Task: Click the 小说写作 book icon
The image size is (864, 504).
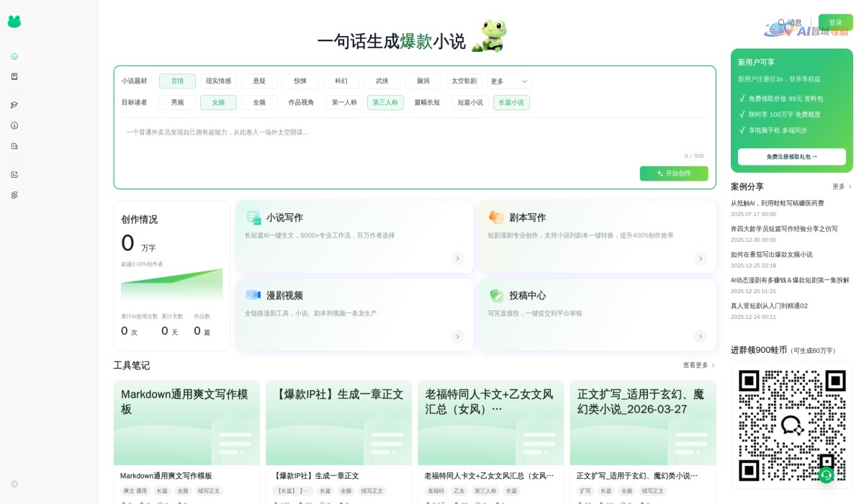Action: [253, 217]
